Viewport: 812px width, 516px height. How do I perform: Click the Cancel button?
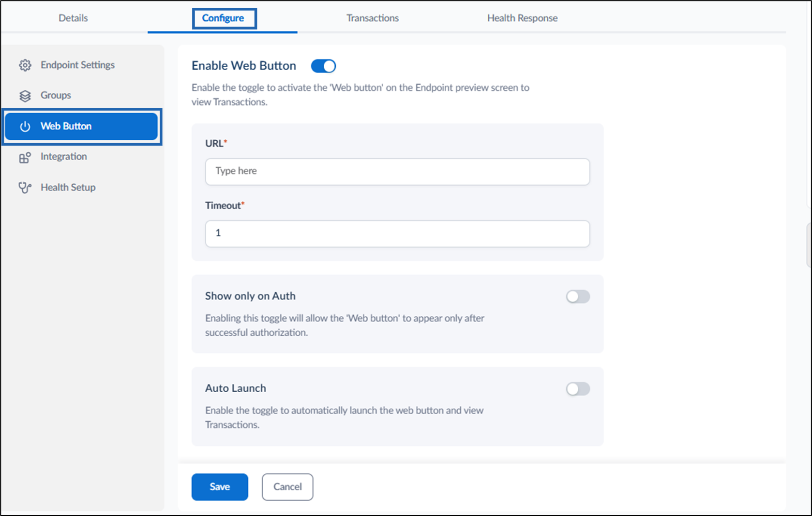[x=287, y=487]
